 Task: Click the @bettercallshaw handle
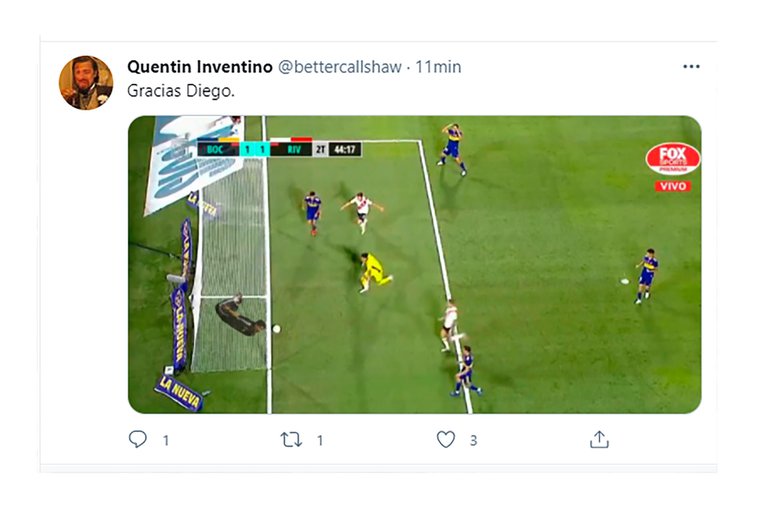(x=339, y=67)
